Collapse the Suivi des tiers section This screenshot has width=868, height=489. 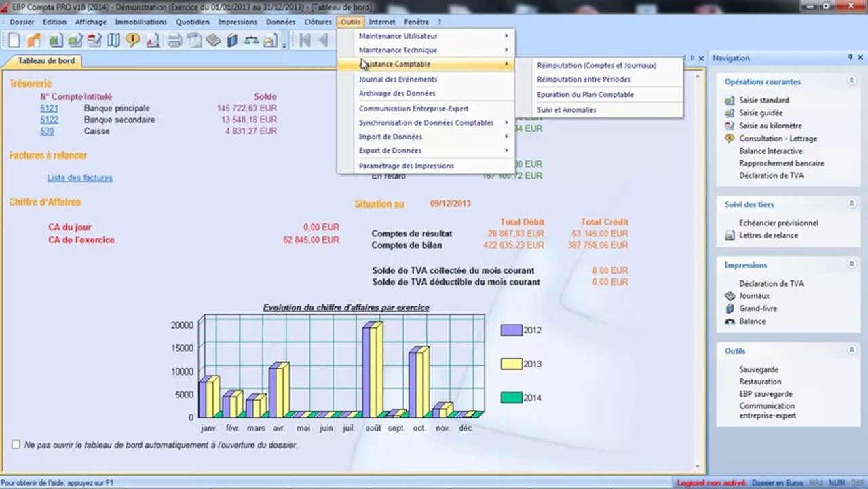(851, 204)
